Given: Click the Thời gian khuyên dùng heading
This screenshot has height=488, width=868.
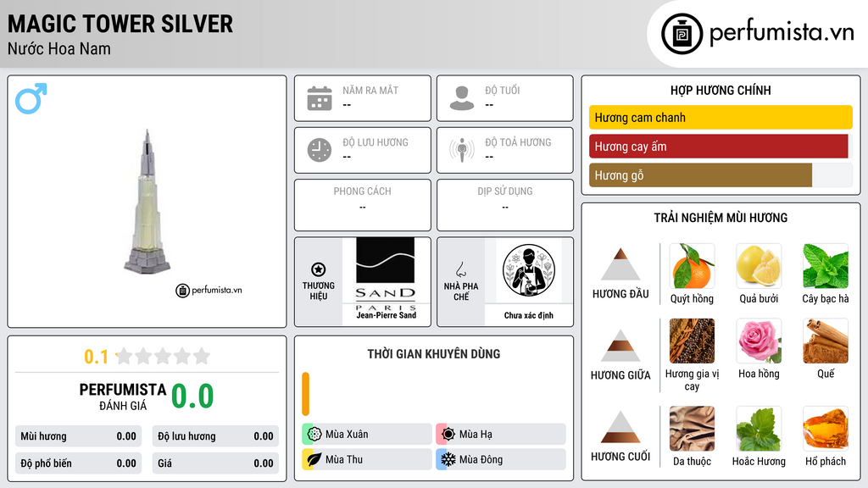Looking at the screenshot, I should pos(433,354).
